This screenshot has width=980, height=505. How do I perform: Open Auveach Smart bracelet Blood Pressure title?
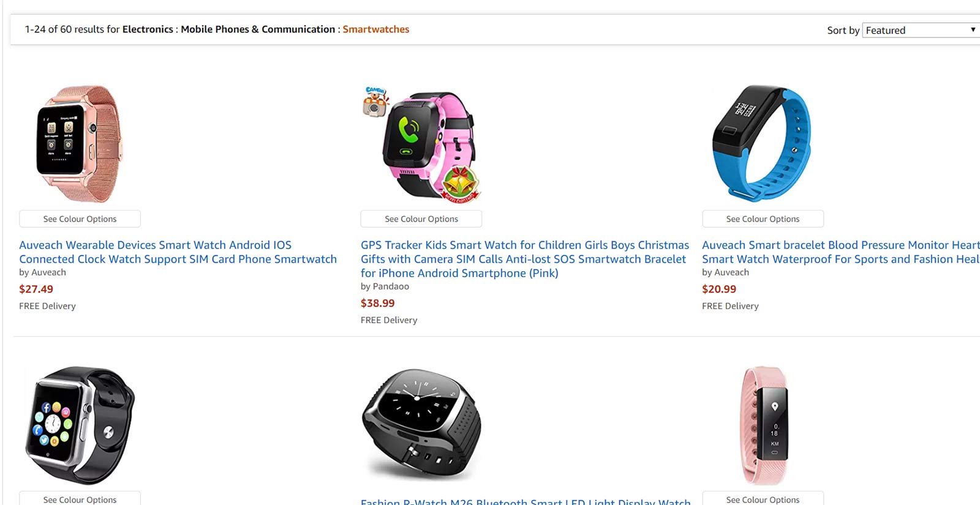point(840,252)
